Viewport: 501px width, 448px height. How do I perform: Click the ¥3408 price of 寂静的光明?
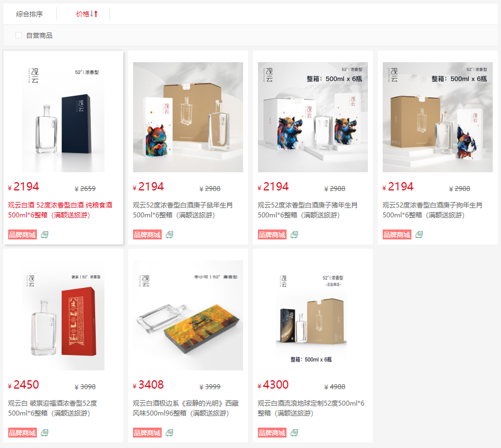click(148, 385)
